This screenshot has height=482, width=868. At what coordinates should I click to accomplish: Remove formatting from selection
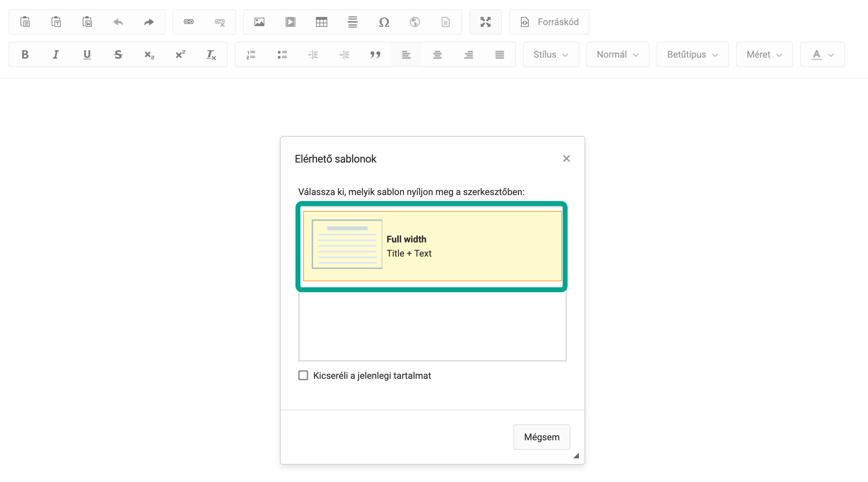point(211,54)
